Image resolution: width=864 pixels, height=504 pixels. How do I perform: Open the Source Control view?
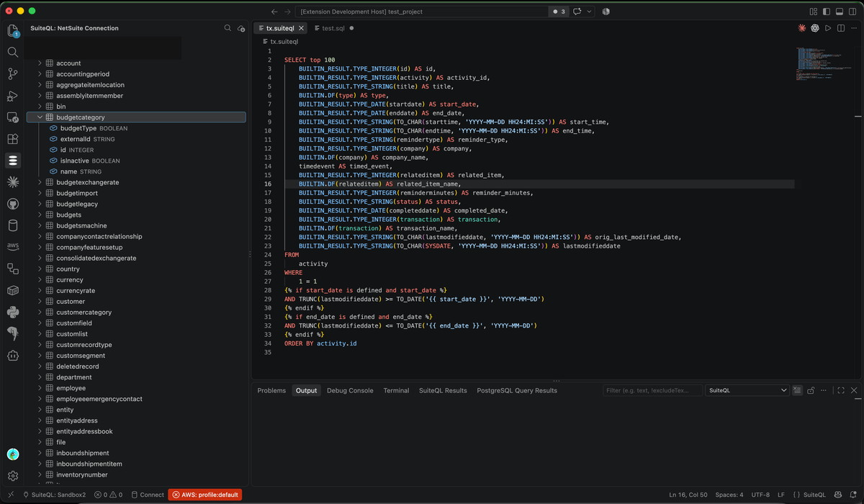pos(12,73)
